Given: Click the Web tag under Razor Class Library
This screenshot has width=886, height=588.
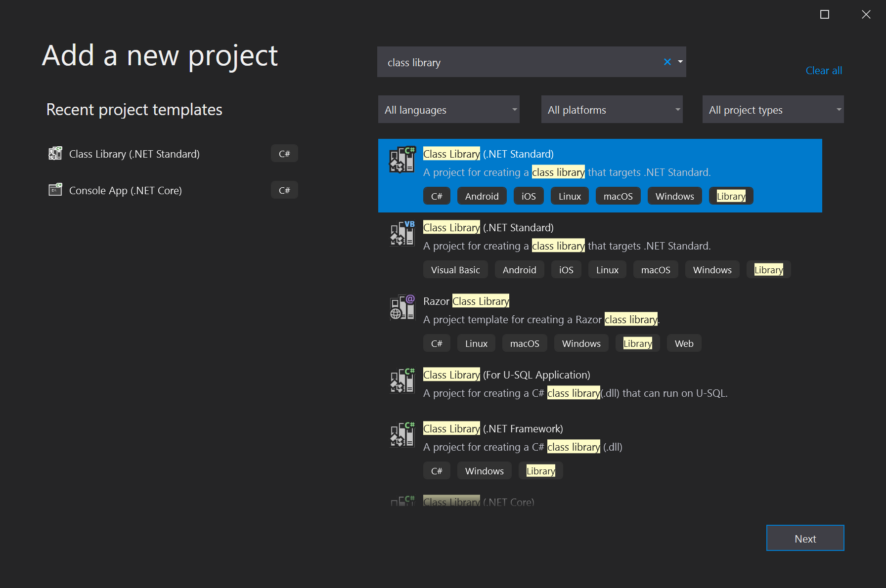Looking at the screenshot, I should click(684, 343).
